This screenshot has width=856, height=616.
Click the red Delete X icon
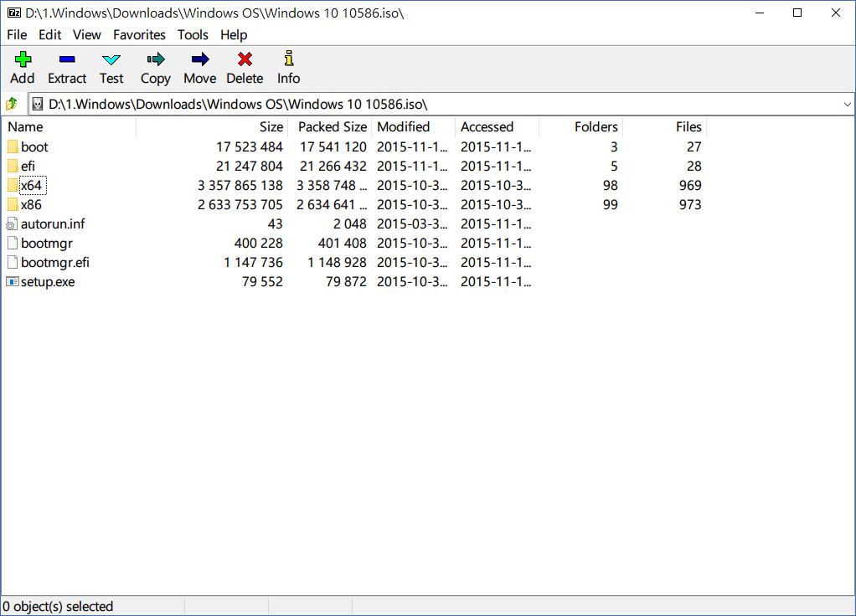(245, 59)
